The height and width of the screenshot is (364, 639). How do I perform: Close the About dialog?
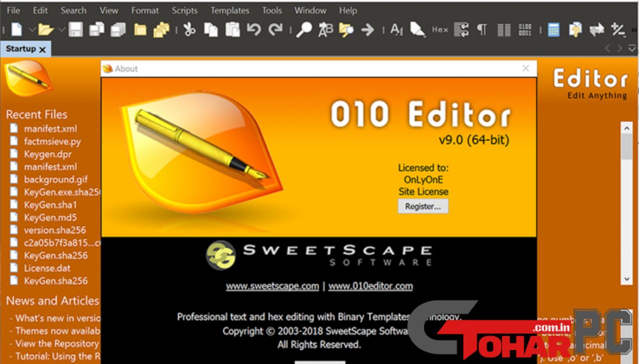point(526,68)
